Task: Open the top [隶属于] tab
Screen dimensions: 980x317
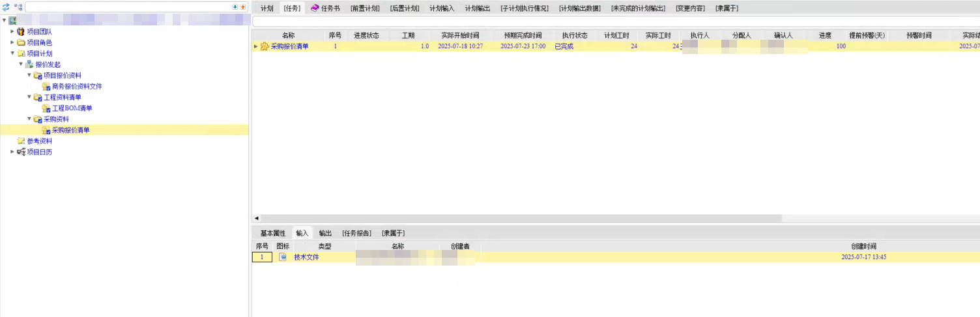Action: point(727,8)
